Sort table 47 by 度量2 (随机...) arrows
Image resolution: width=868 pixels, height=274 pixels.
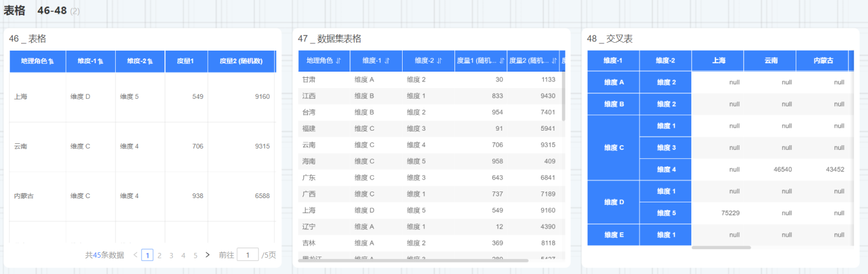pos(554,61)
